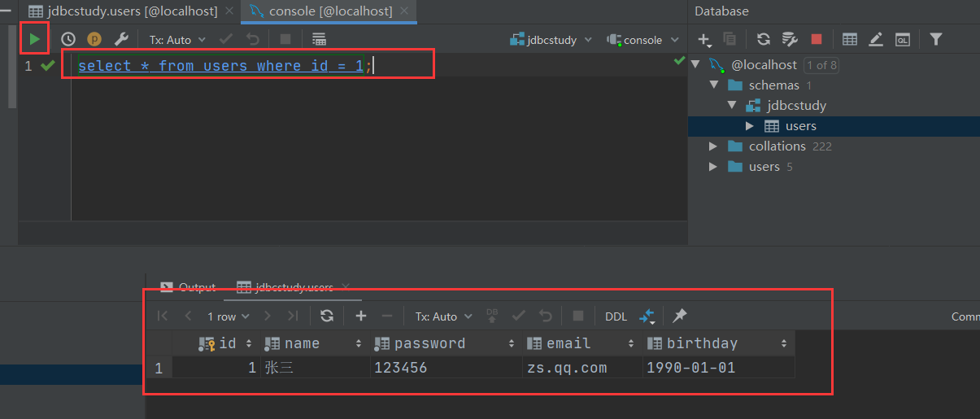The height and width of the screenshot is (419, 980).
Task: Open table editor icon in Database toolbar
Action: point(850,39)
